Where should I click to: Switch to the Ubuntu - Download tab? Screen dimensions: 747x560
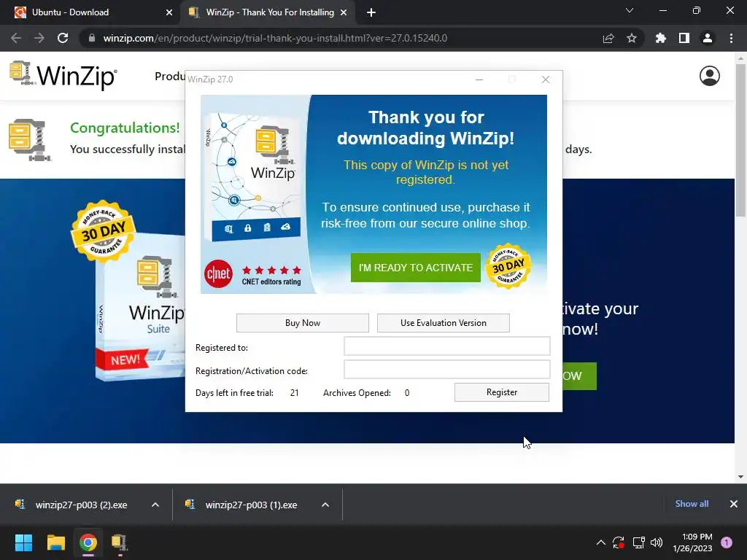(90, 12)
